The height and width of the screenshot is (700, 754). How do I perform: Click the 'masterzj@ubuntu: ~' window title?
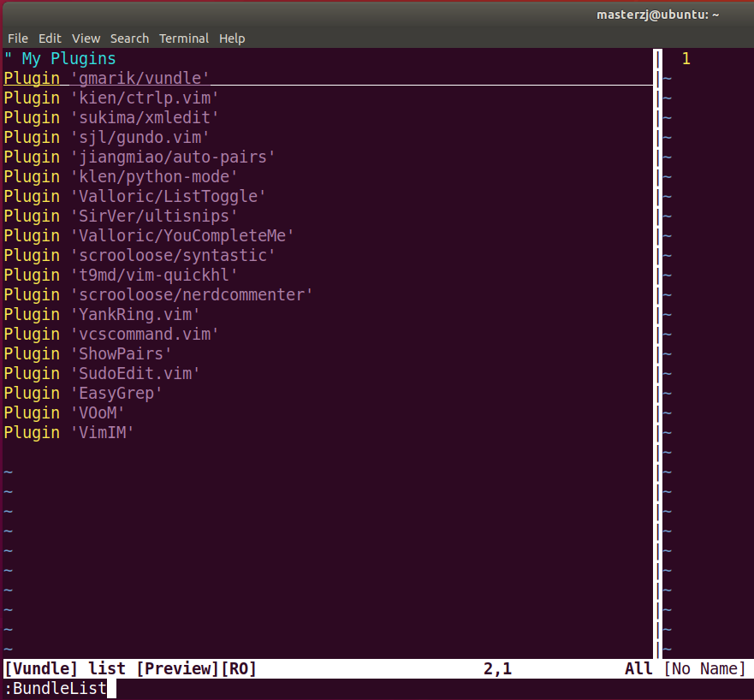click(657, 15)
